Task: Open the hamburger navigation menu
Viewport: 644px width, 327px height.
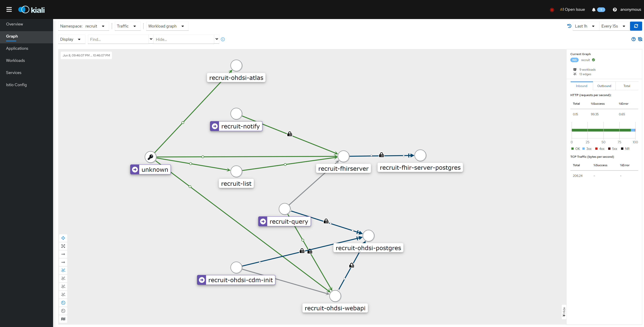Action: click(9, 9)
